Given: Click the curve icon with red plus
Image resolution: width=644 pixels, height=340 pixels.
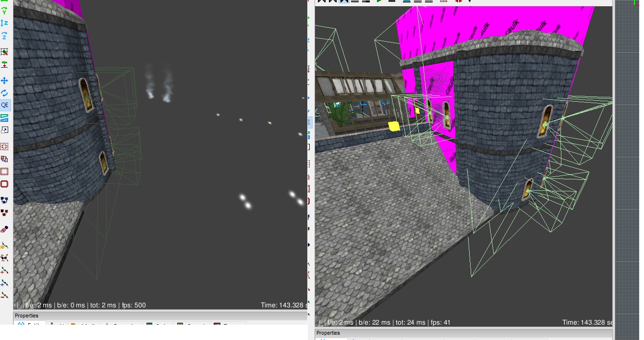Looking at the screenshot, I should pos(4,270).
